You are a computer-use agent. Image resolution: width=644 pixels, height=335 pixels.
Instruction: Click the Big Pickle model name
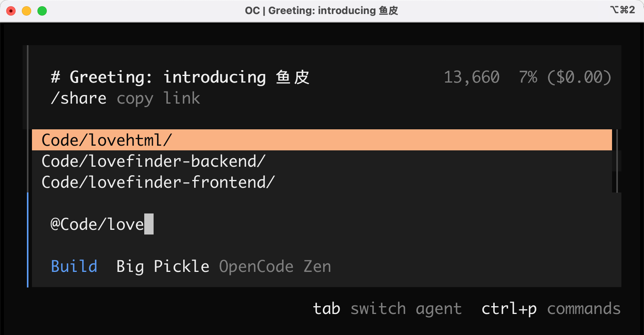click(x=163, y=266)
